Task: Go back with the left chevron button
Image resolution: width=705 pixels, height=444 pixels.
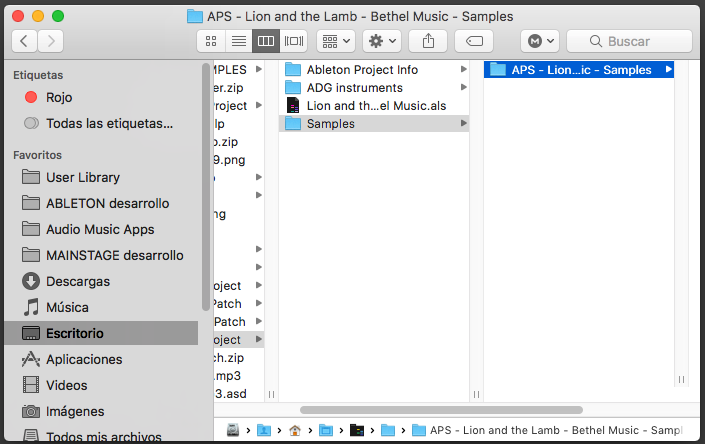Action: (x=24, y=41)
